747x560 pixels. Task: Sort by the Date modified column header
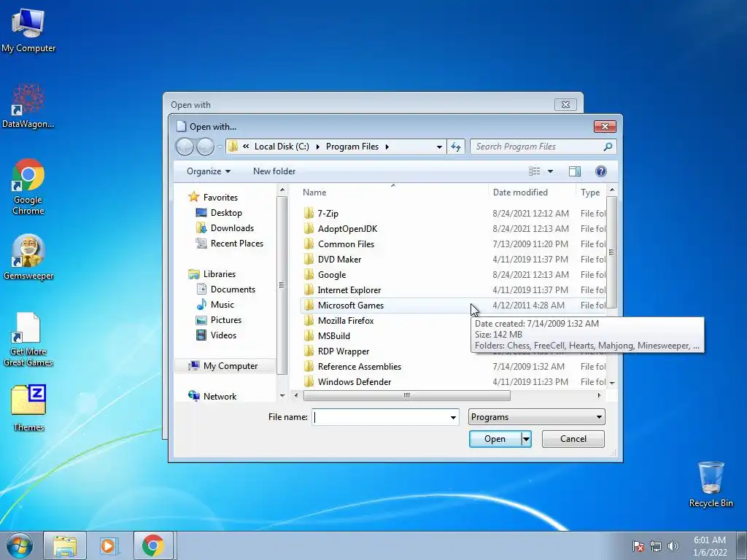point(532,192)
